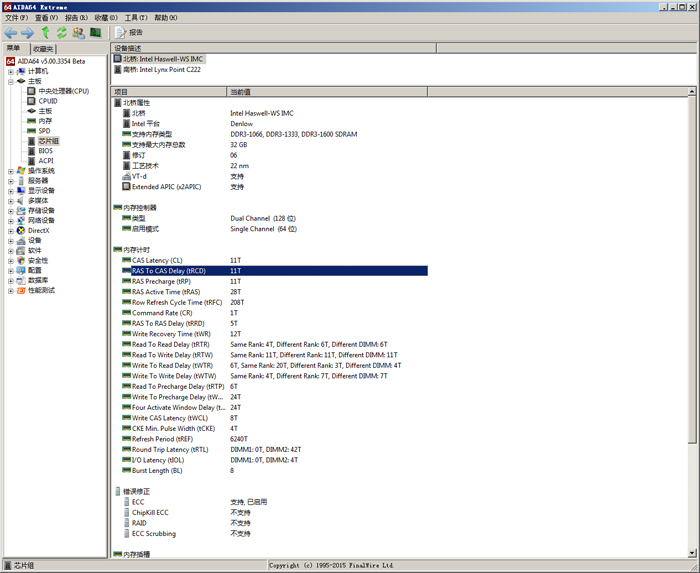Select 南桥: Intel Lynx Point C222 device

click(157, 70)
